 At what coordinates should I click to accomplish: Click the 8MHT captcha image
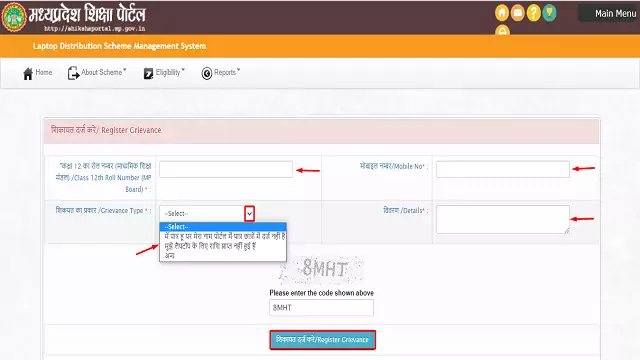(x=322, y=269)
